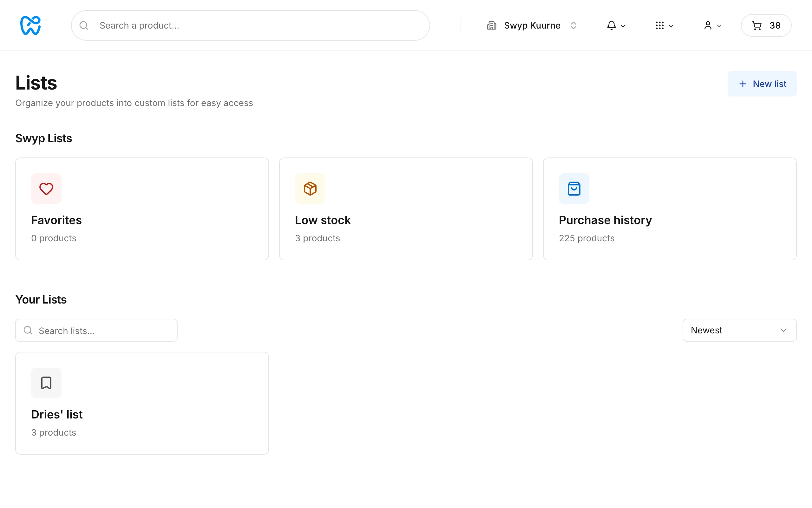Open the notifications bell menu
Viewport: 812px width, 508px height.
(x=616, y=25)
